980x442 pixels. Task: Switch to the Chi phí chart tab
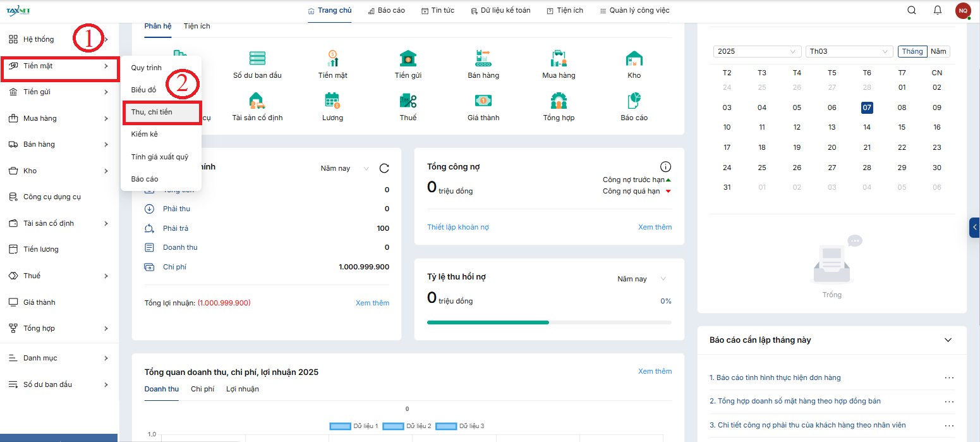tap(202, 389)
